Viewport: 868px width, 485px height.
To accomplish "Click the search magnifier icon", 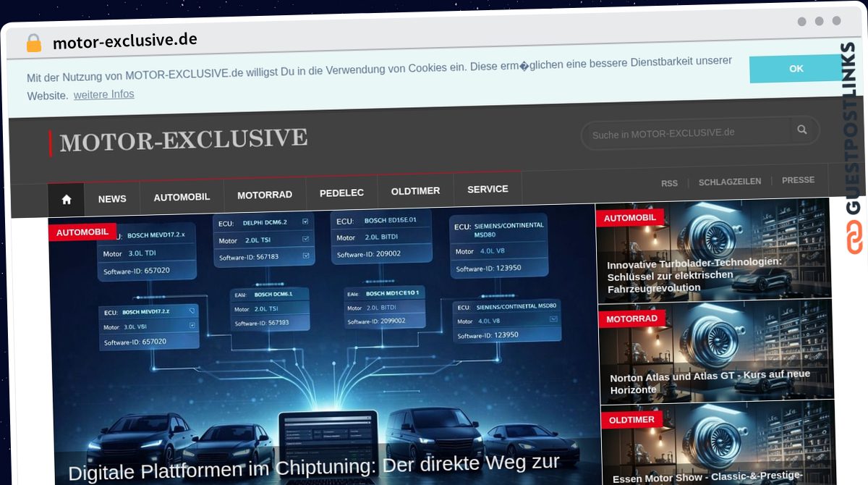I will [x=802, y=130].
